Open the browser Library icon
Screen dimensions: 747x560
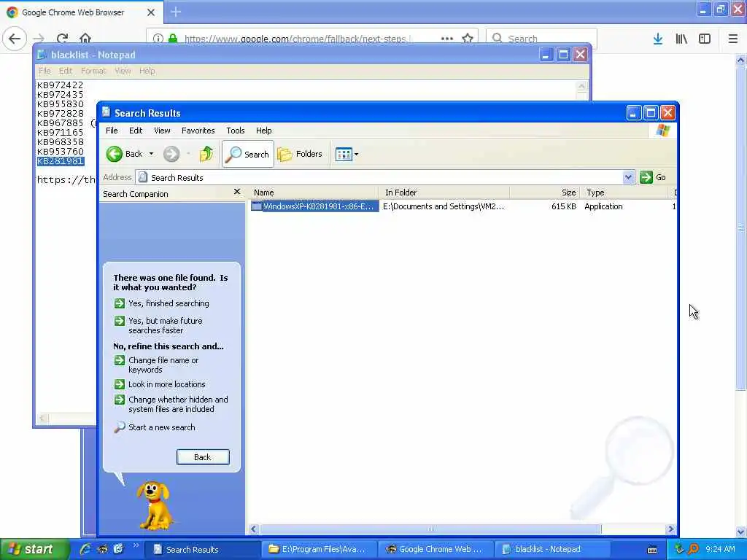[x=681, y=39]
